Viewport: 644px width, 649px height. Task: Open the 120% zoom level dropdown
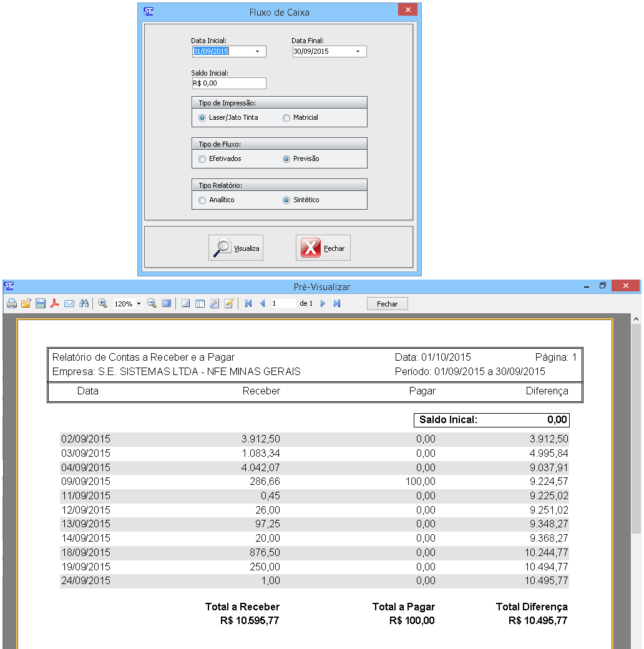139,304
